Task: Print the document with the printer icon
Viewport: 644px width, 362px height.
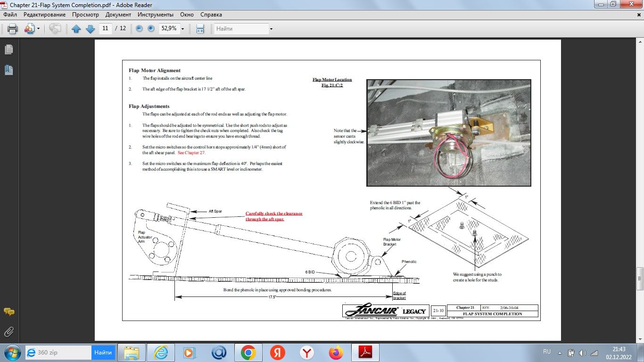Action: click(x=12, y=29)
